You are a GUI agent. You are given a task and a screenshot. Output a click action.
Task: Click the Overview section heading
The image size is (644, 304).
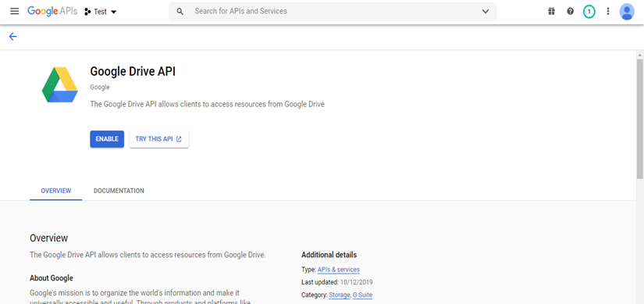[x=49, y=238]
